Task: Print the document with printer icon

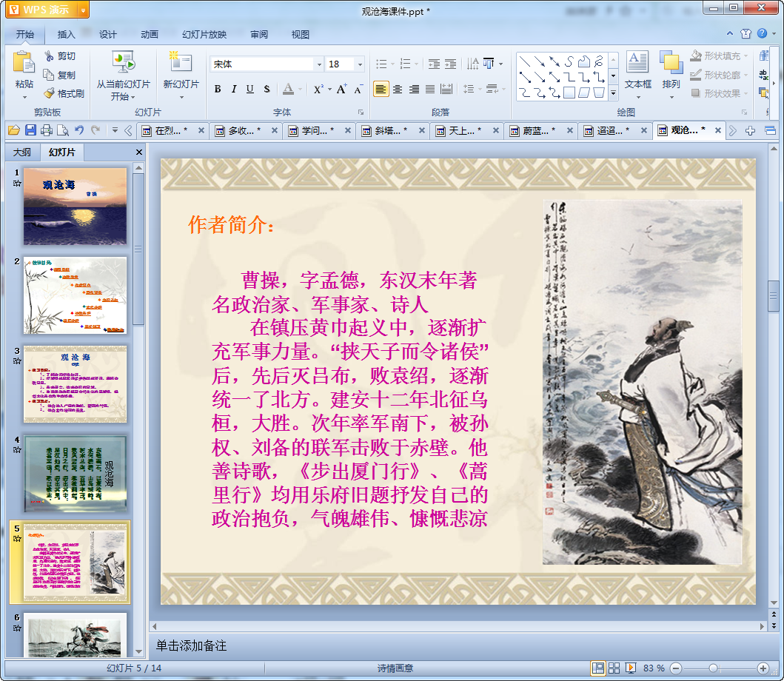Action: click(47, 130)
